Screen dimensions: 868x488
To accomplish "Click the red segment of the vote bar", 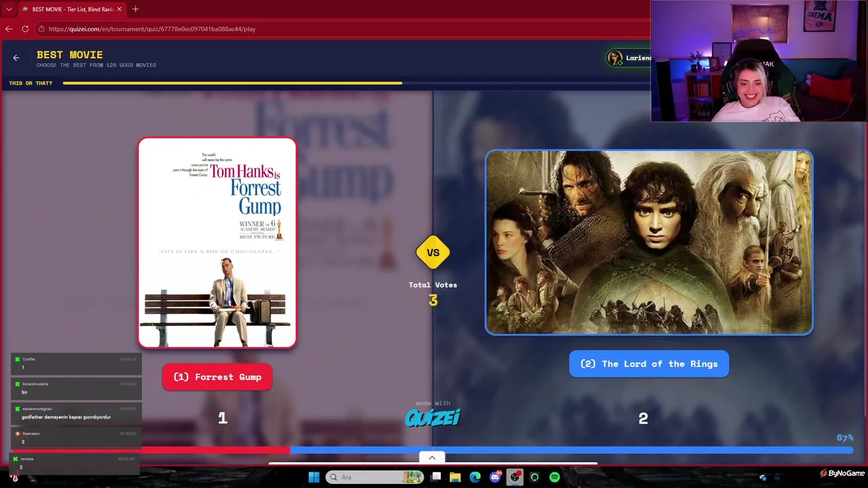I will pyautogui.click(x=216, y=450).
